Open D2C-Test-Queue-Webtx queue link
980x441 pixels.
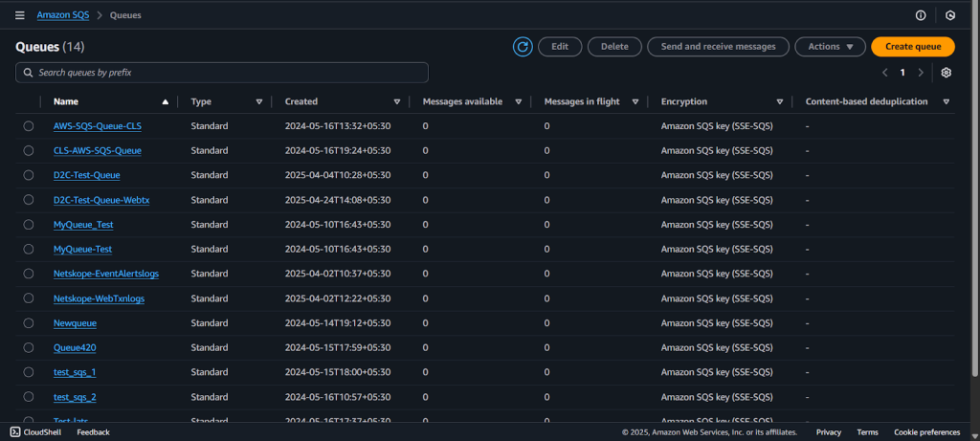point(101,200)
